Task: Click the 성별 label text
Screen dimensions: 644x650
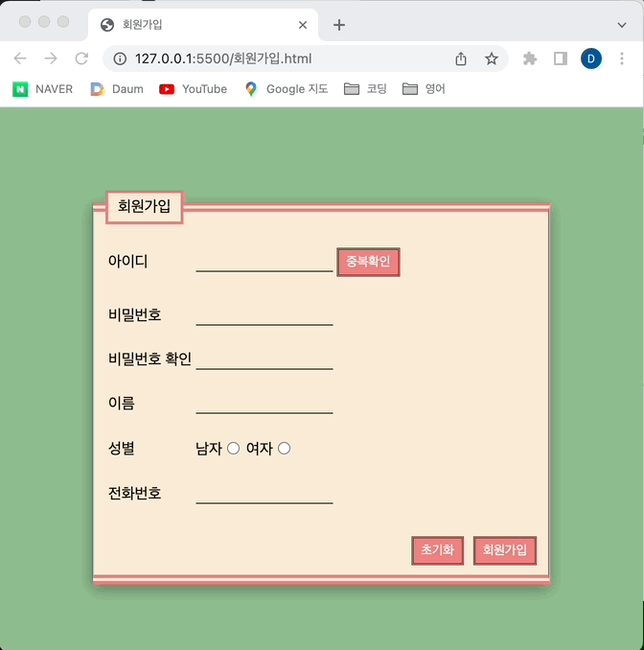Action: point(122,448)
